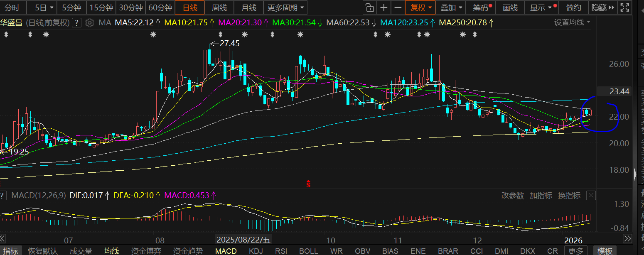Switch to 简约 simple mode
Image resolution: width=644 pixels, height=255 pixels.
pos(574,7)
